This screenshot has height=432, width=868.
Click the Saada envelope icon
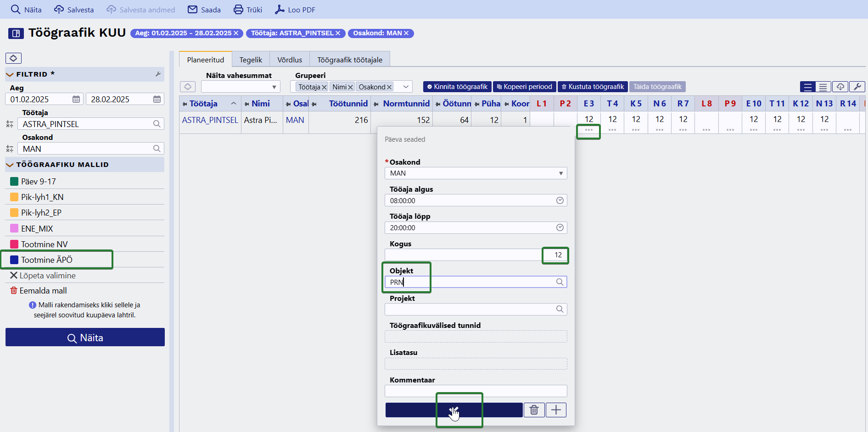(x=193, y=10)
